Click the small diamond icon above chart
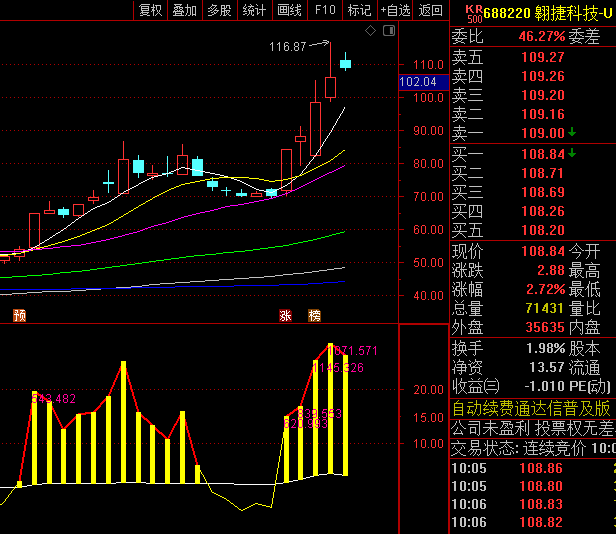The height and width of the screenshot is (534, 616). (370, 32)
